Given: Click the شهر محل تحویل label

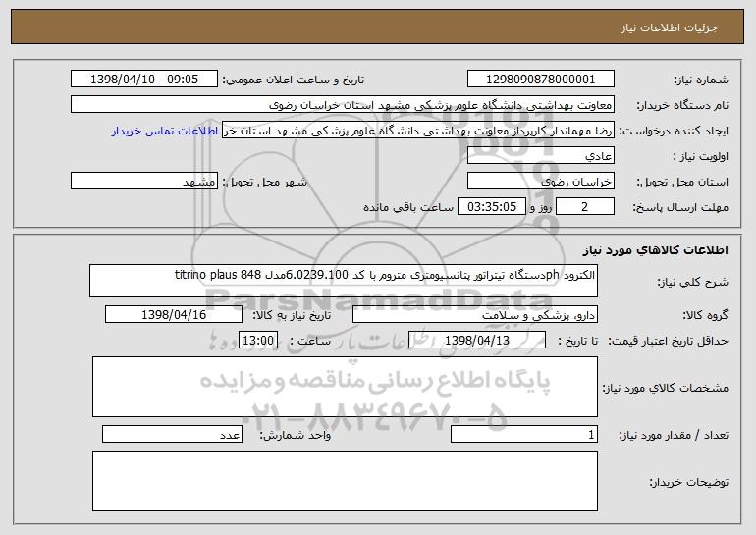Looking at the screenshot, I should pos(265,183).
